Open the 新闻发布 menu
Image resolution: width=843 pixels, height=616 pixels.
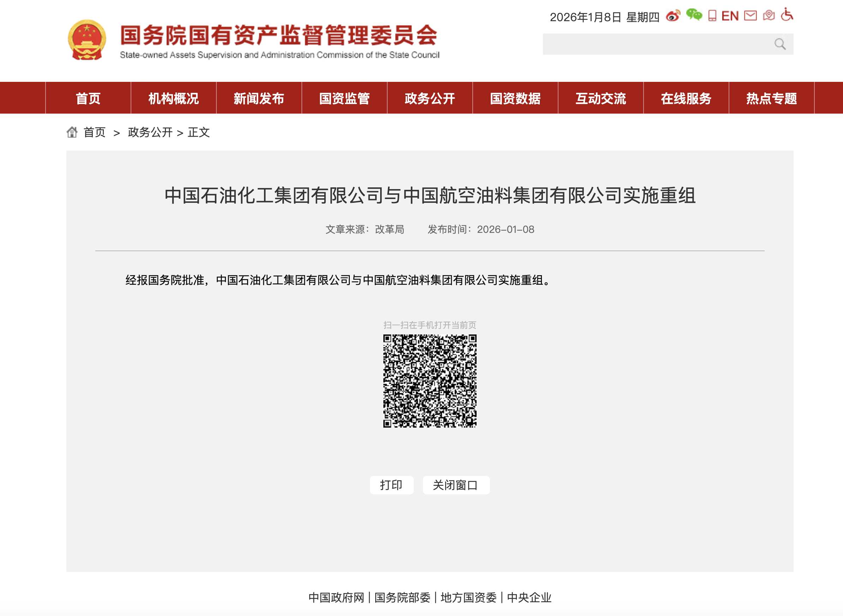pos(259,98)
